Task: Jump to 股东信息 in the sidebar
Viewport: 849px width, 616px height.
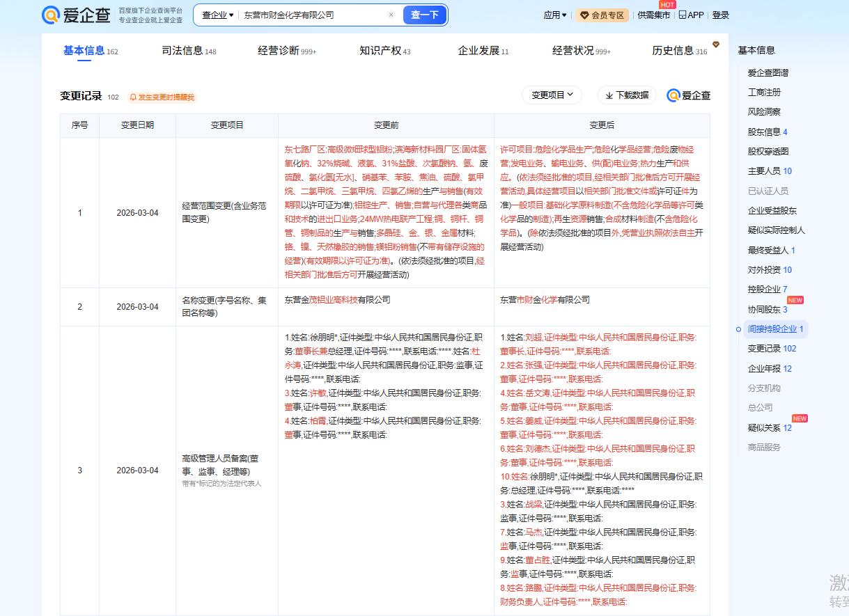Action: click(x=767, y=132)
